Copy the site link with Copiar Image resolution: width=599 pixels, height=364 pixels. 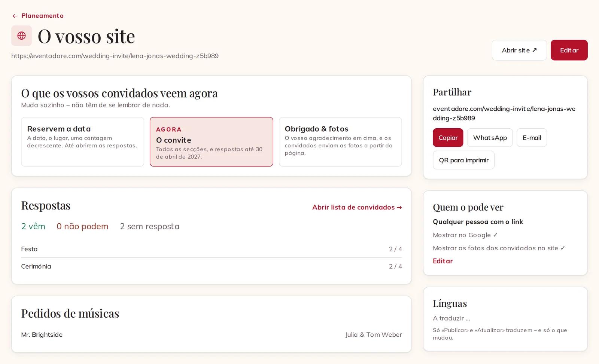(x=448, y=138)
